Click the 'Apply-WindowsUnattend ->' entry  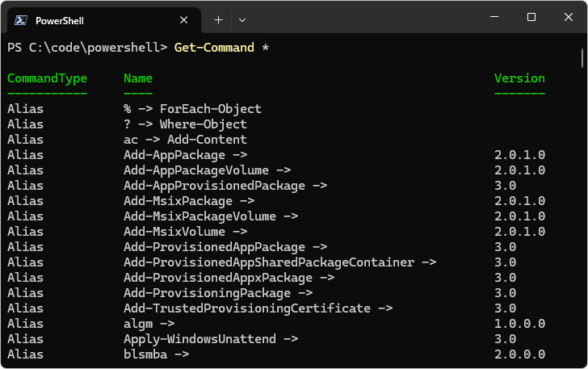211,339
